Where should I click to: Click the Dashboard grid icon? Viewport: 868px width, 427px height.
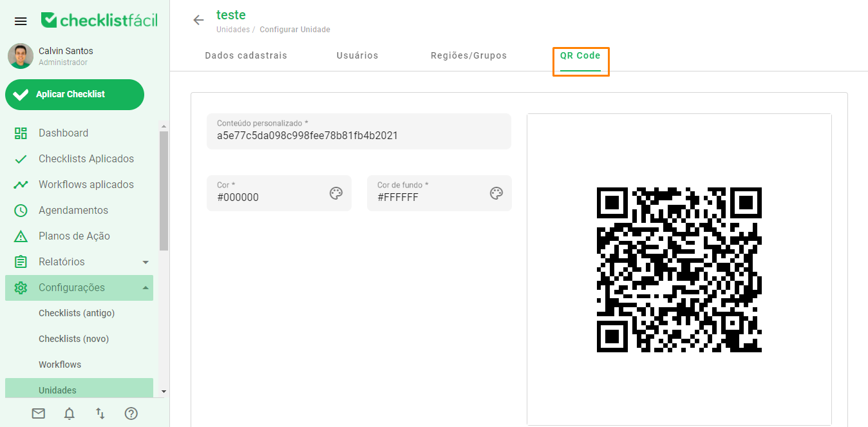pyautogui.click(x=21, y=133)
